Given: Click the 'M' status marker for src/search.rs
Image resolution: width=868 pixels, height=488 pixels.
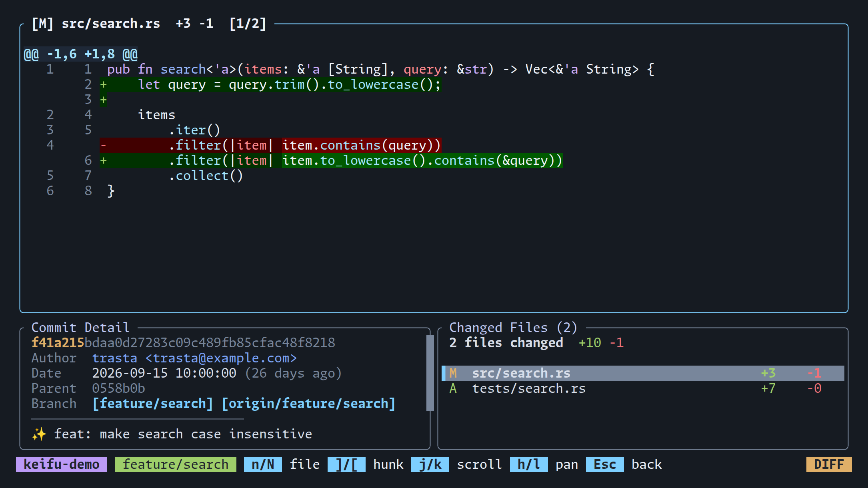Looking at the screenshot, I should pos(453,373).
